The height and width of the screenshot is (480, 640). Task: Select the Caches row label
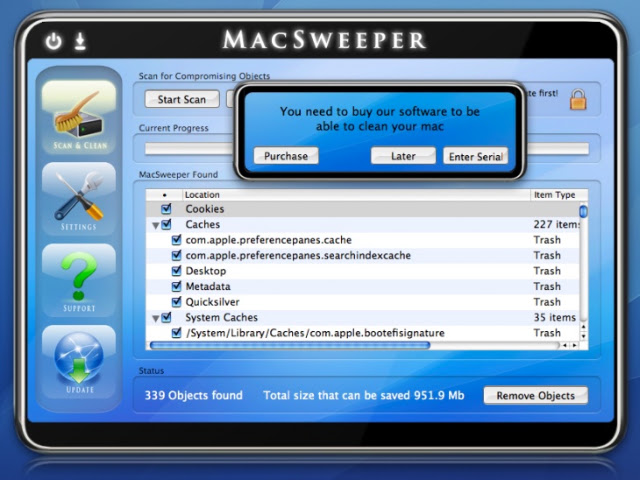coord(202,224)
